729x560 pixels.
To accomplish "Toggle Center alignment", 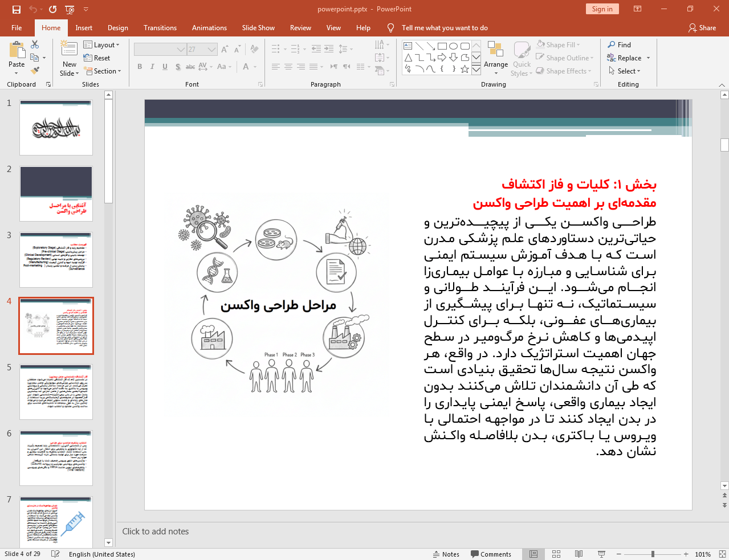I will click(288, 67).
